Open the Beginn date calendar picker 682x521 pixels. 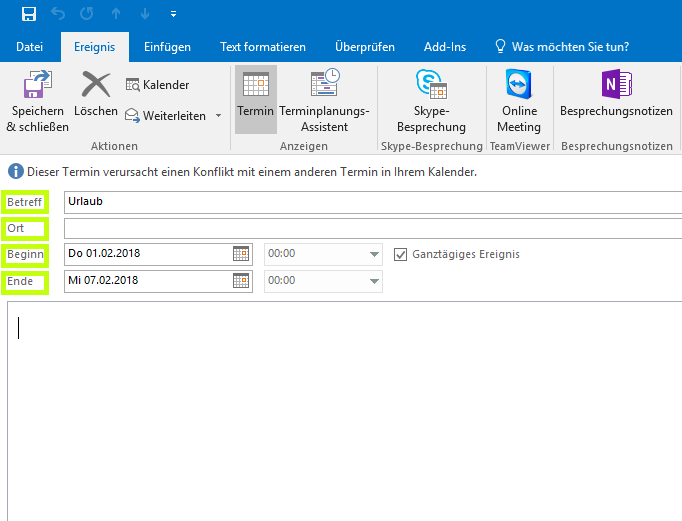[241, 254]
